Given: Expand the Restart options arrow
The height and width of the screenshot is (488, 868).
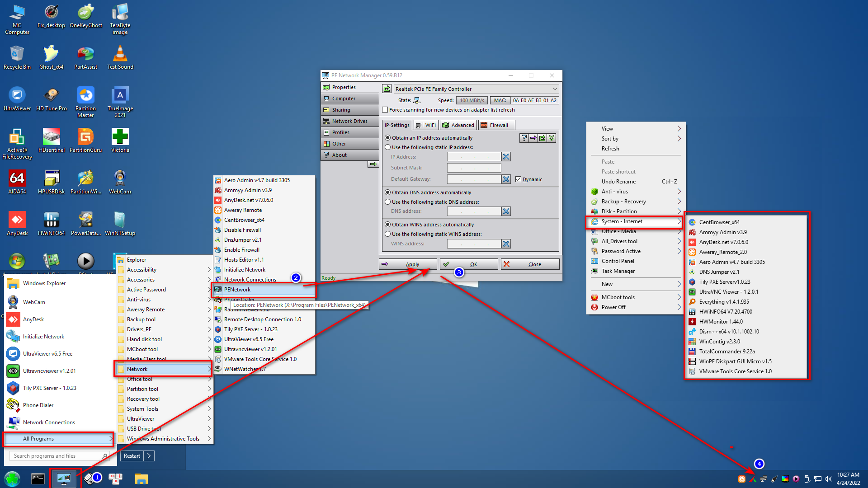Looking at the screenshot, I should click(149, 456).
